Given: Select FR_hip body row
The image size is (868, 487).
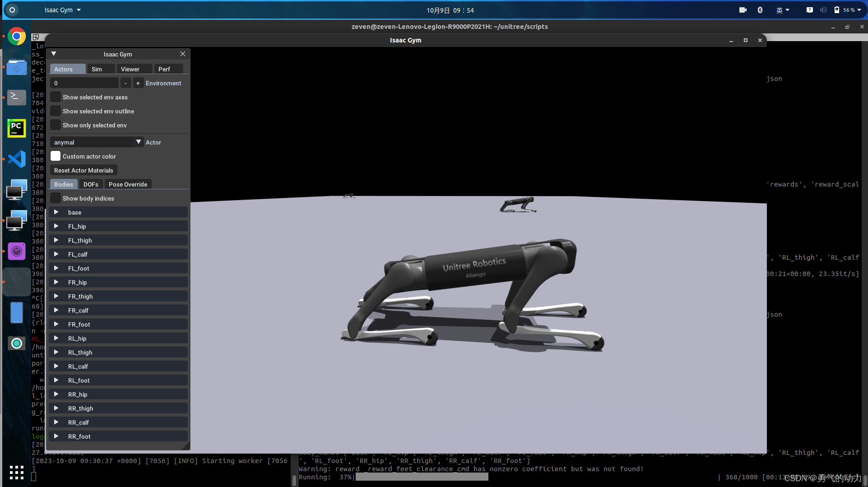Looking at the screenshot, I should [118, 282].
